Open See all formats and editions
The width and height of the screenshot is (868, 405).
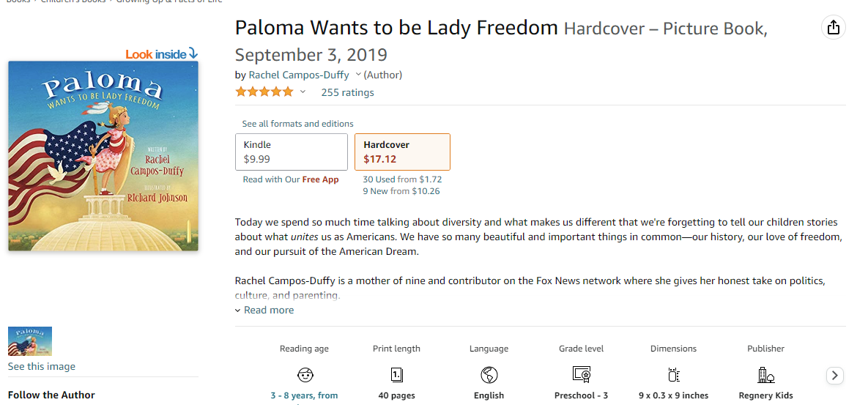pos(298,124)
